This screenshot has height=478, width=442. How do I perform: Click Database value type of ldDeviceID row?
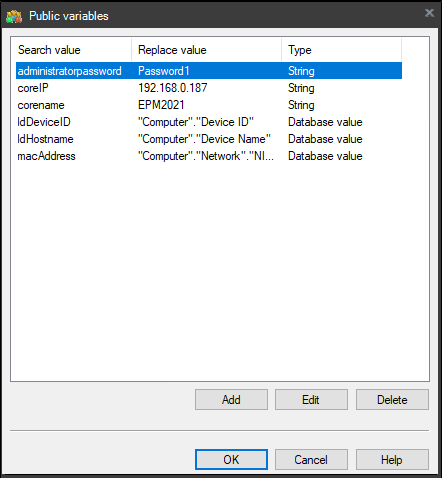coord(325,122)
